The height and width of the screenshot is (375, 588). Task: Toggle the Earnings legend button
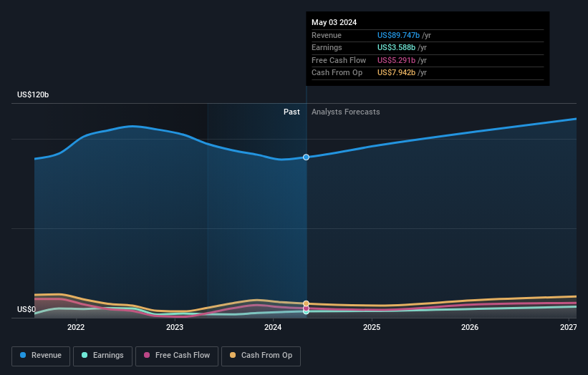pyautogui.click(x=102, y=356)
